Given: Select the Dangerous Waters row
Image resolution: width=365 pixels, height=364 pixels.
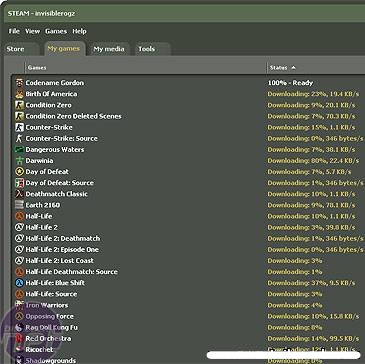Looking at the screenshot, I should [x=189, y=149].
